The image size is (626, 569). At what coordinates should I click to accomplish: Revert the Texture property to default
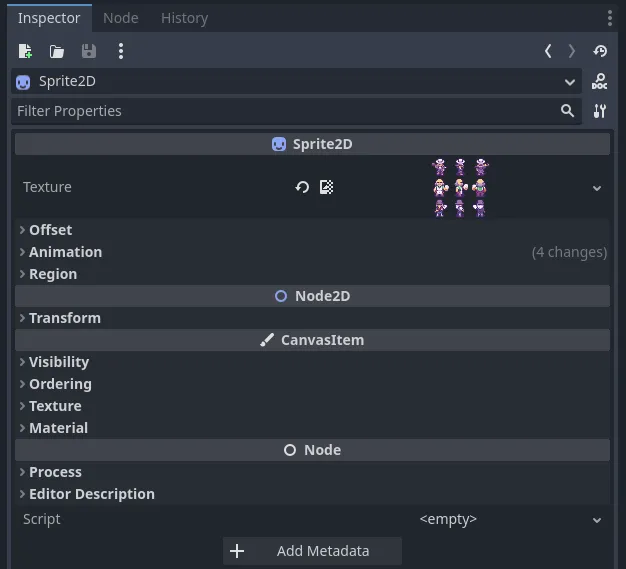click(x=302, y=187)
